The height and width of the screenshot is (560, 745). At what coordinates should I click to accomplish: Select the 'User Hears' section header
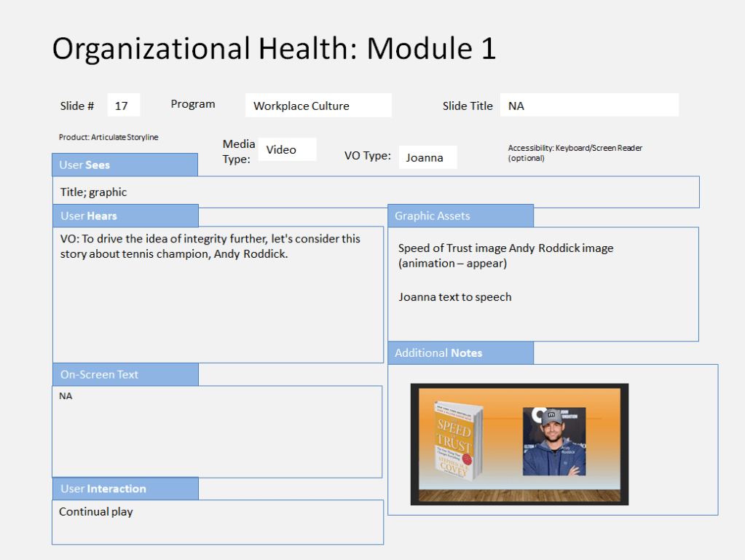[x=125, y=216]
